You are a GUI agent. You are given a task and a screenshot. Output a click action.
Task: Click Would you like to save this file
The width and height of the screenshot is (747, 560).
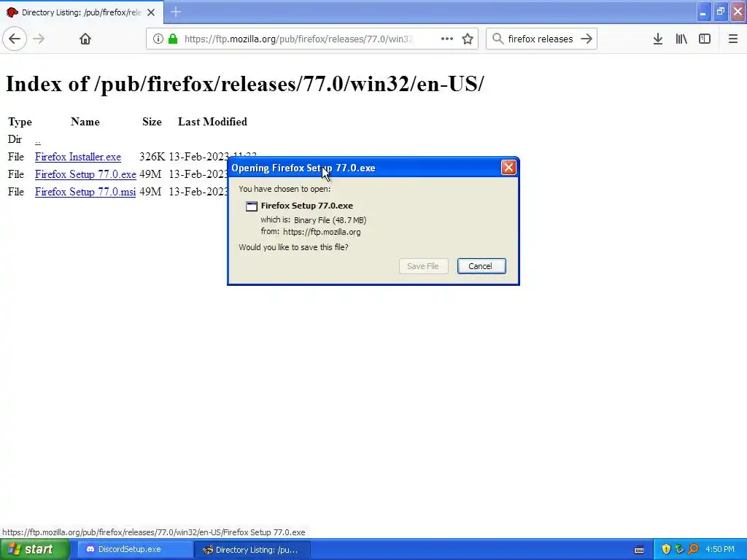(x=293, y=247)
